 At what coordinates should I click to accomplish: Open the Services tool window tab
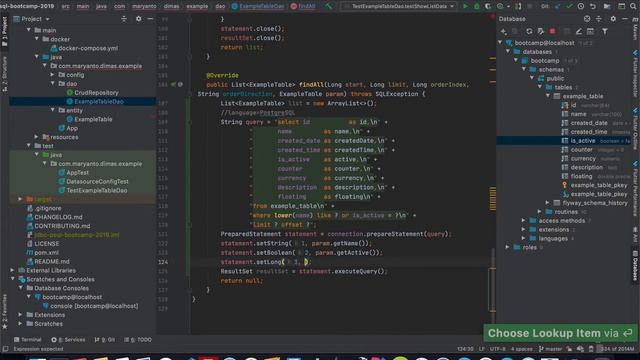[x=68, y=340]
